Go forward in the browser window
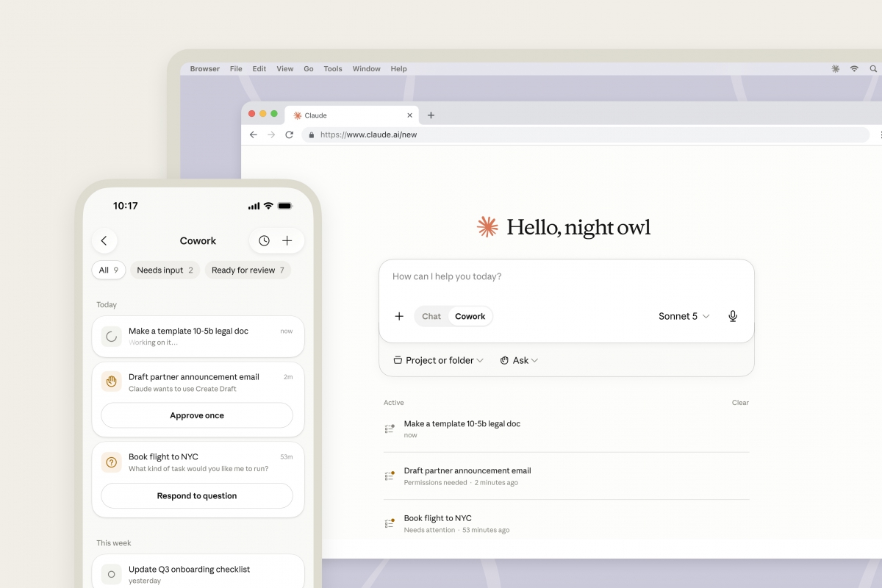The width and height of the screenshot is (882, 588). 271,135
